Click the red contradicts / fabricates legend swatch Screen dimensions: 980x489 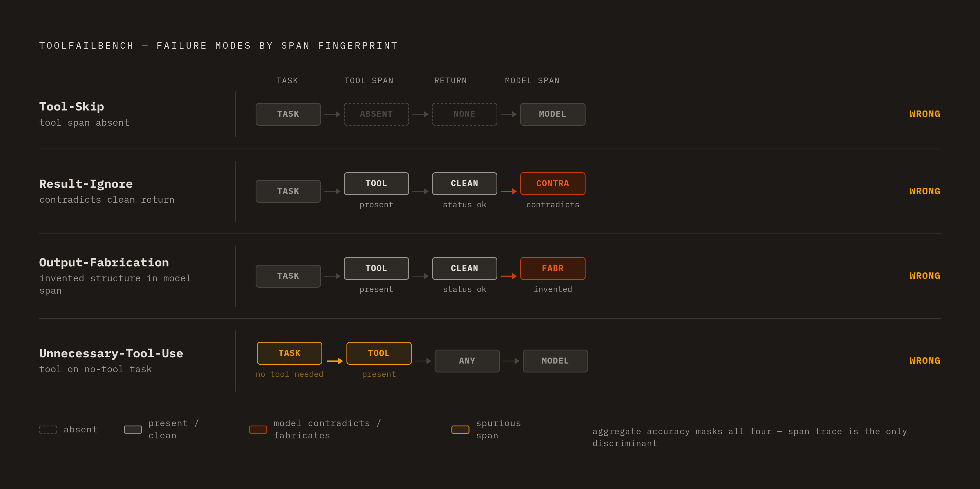[x=258, y=430]
